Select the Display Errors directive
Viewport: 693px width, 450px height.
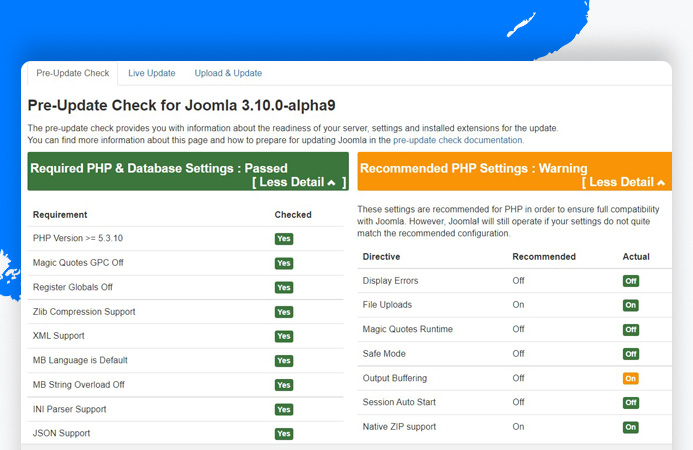coord(390,281)
